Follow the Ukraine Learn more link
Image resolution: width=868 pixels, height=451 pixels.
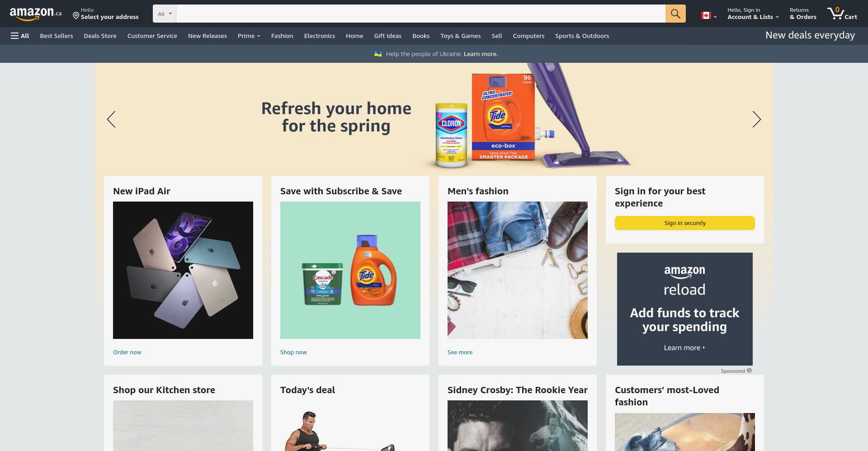coord(481,54)
